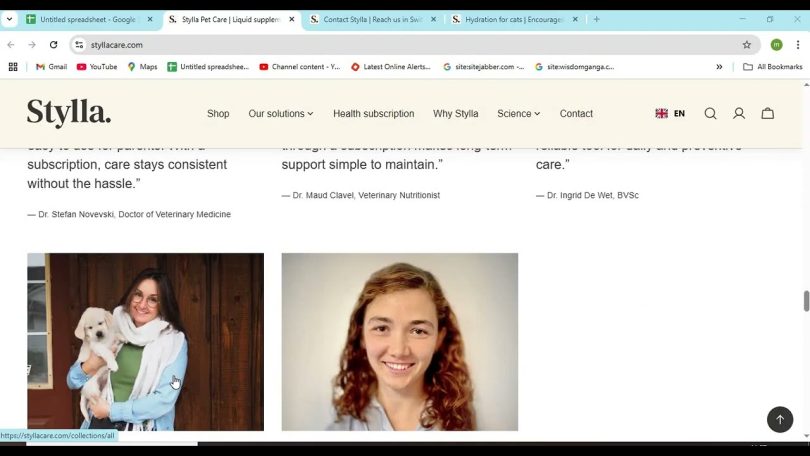Open the Untitled spreadsheet bookmark

click(208, 67)
